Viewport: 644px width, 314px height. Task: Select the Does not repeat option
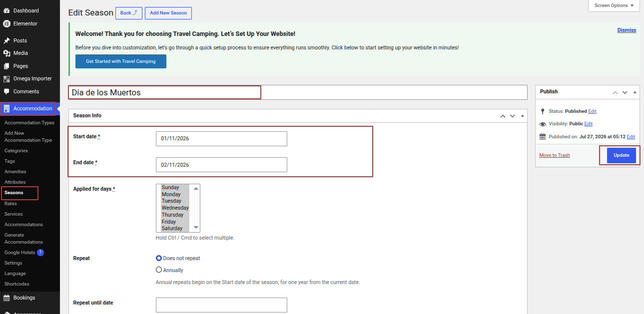pyautogui.click(x=159, y=258)
